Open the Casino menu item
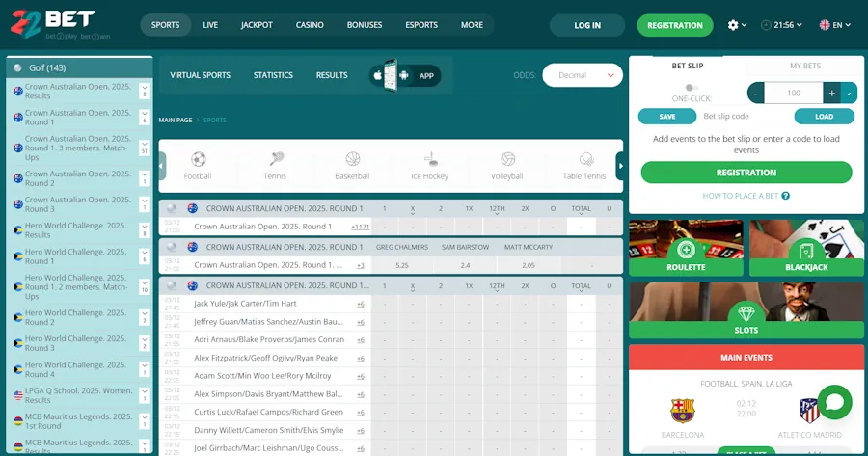The width and height of the screenshot is (868, 456). tap(310, 25)
